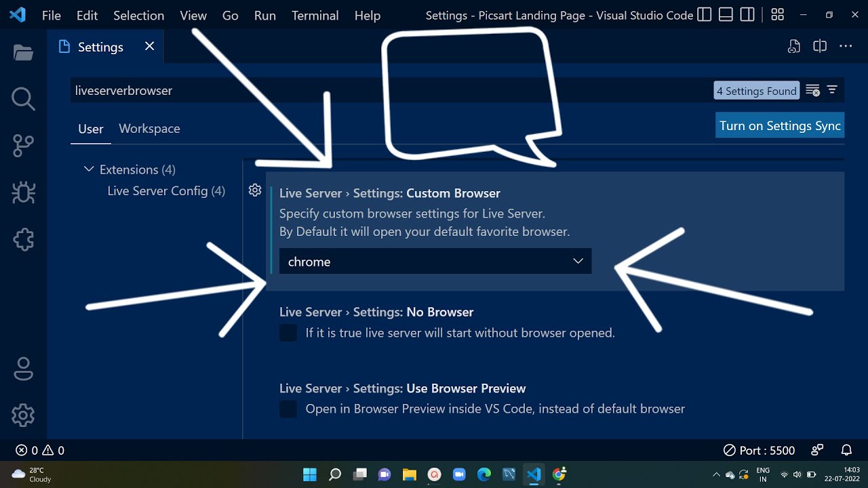Open Zoom from the taskbar
Image resolution: width=868 pixels, height=488 pixels.
tap(458, 474)
